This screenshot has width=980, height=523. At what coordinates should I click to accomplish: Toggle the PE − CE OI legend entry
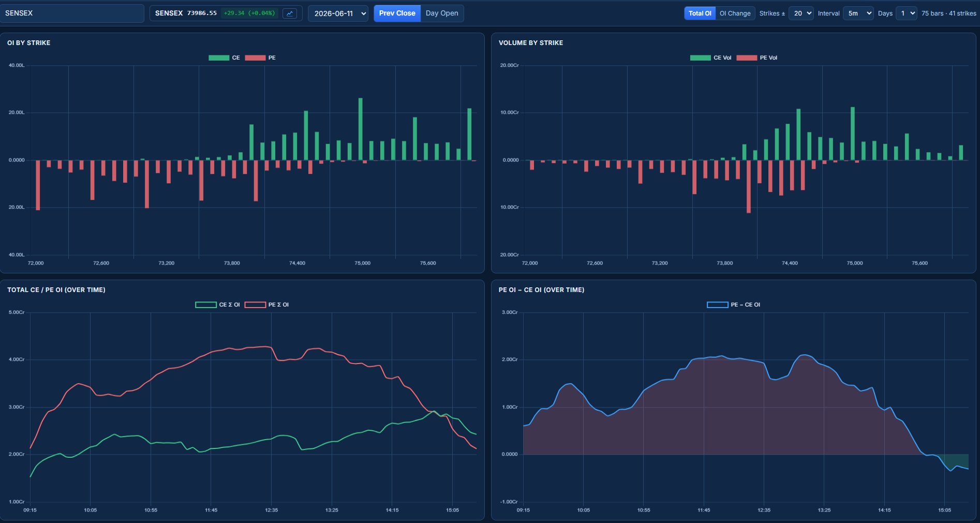click(734, 305)
